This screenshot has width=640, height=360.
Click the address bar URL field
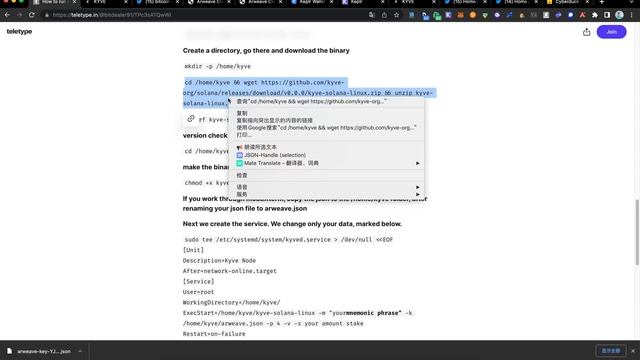[204, 15]
